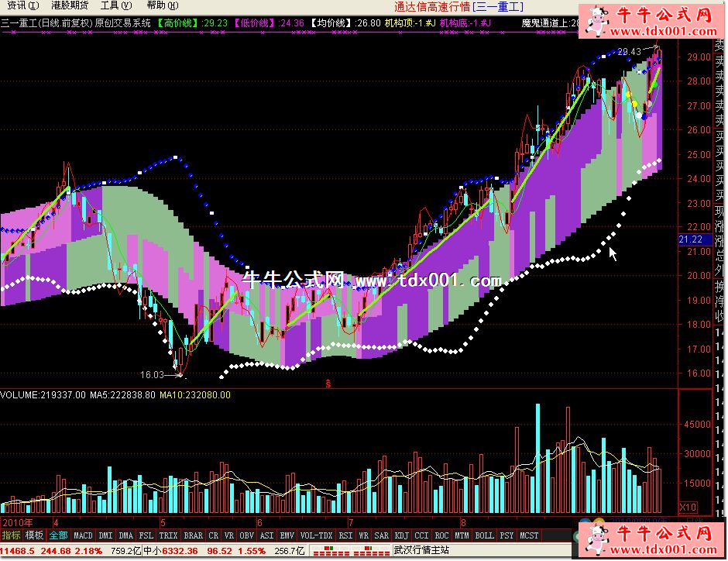Click the 759.2亿 turnover figure
This screenshot has height=561, width=728.
125,551
